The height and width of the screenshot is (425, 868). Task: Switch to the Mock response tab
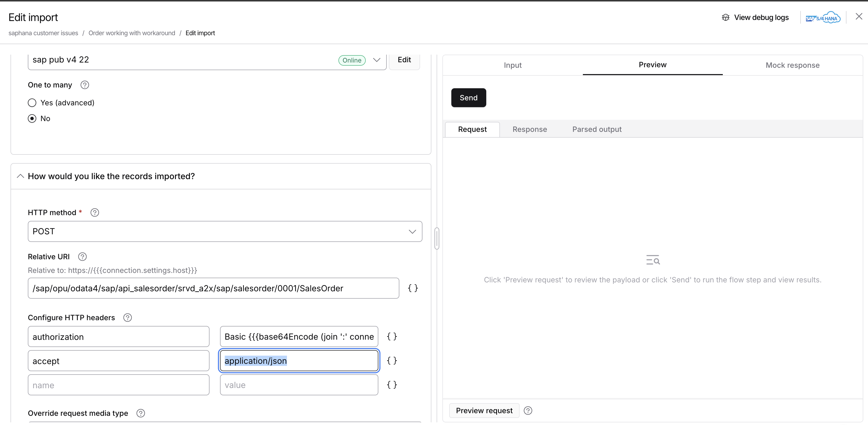pyautogui.click(x=793, y=65)
